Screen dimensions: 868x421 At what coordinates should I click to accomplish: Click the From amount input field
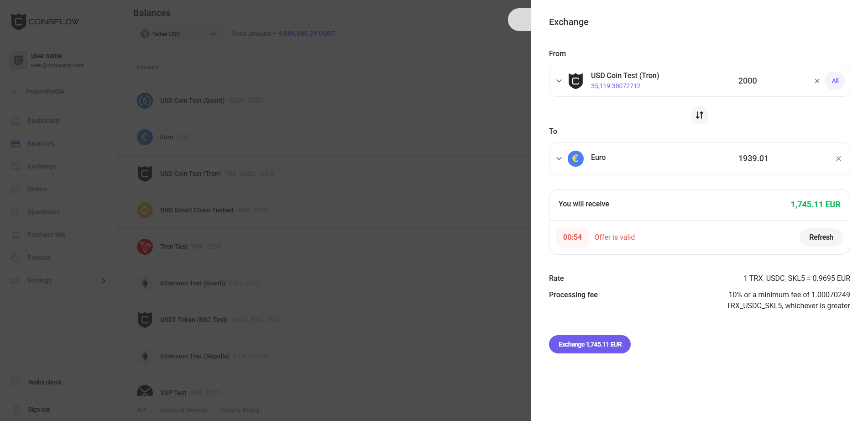click(x=771, y=81)
